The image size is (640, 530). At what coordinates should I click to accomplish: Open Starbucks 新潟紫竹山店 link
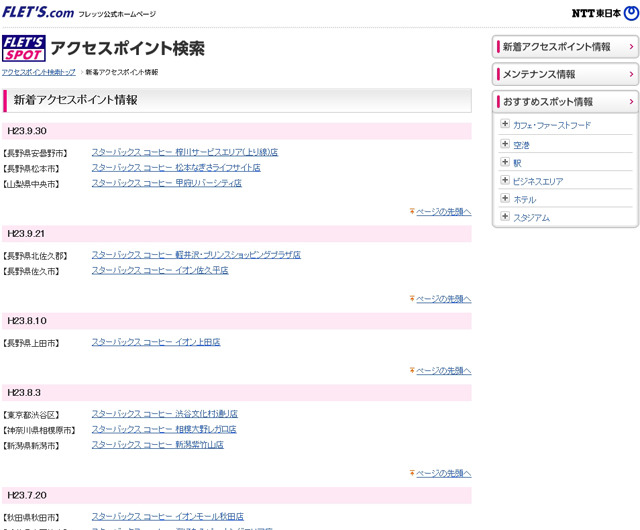[x=158, y=445]
